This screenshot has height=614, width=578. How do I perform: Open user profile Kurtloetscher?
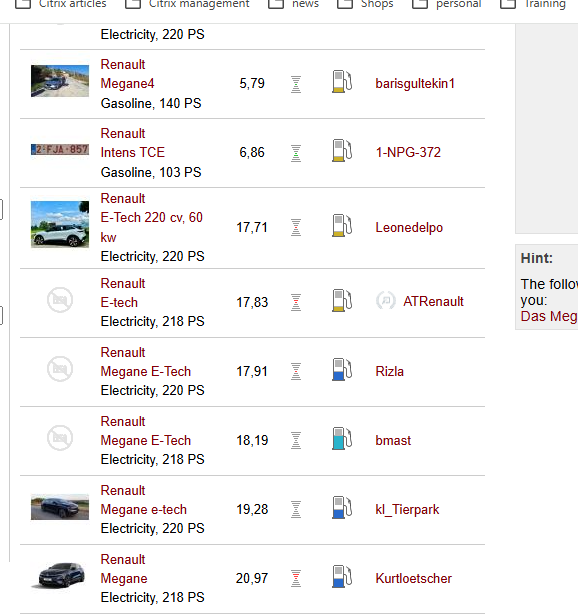click(x=414, y=578)
